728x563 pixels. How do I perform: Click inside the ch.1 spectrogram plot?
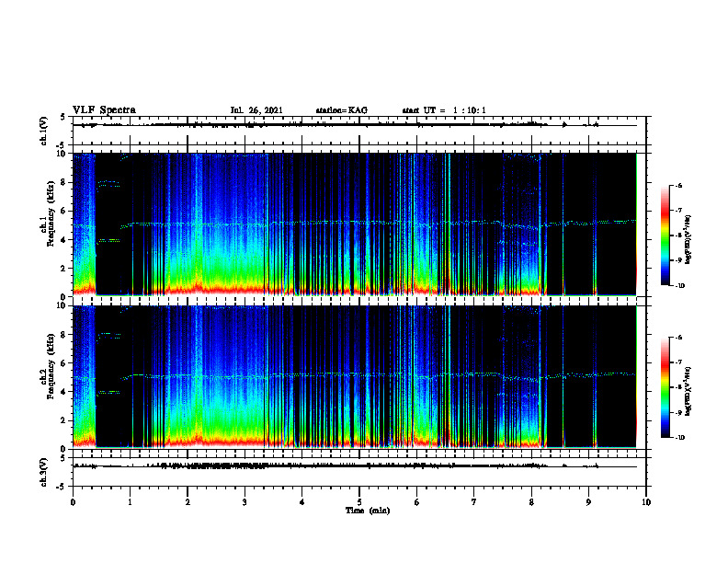359,224
